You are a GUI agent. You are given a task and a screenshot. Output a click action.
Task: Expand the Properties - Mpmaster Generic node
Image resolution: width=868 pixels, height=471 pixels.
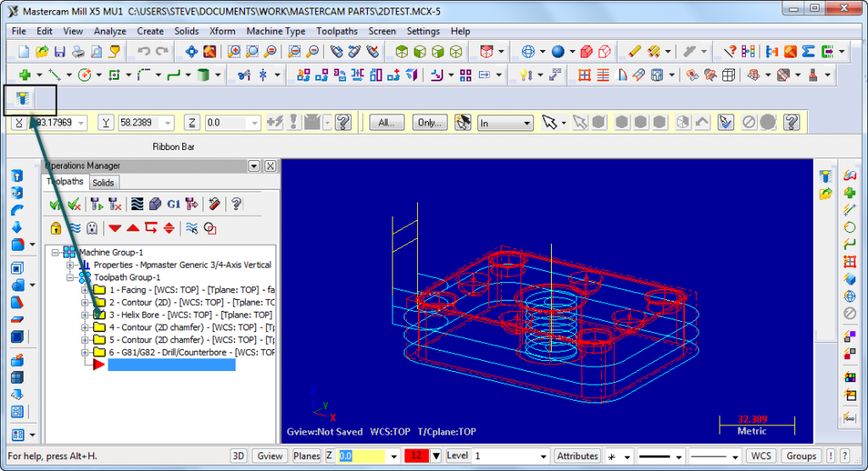coord(70,265)
